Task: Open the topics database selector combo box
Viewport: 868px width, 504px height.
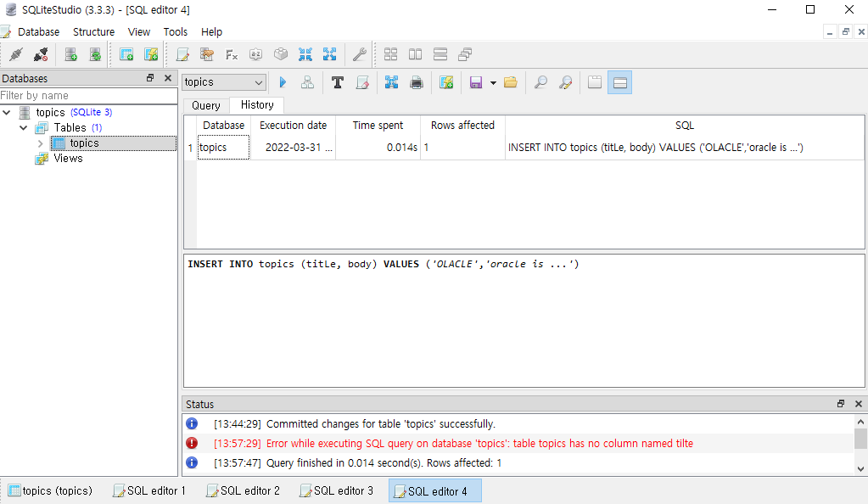Action: (x=224, y=82)
